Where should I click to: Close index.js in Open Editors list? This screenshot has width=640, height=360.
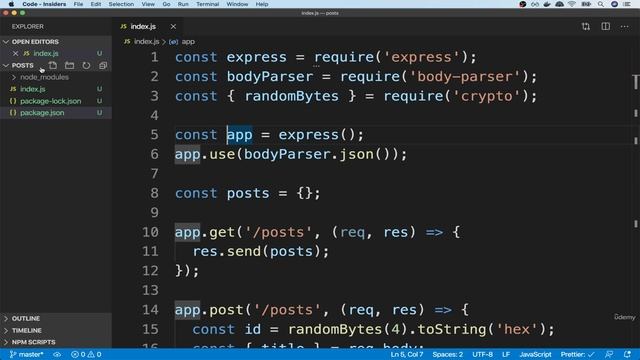click(x=16, y=53)
